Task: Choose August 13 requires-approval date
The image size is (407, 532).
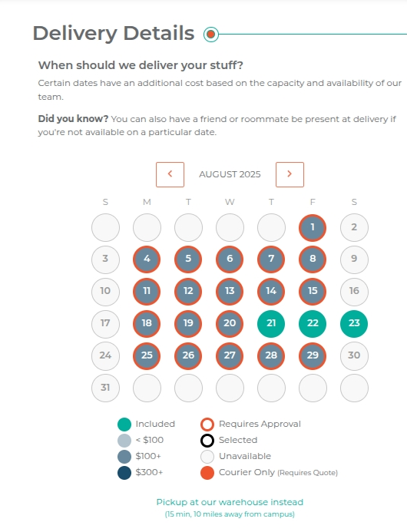Action: (x=230, y=291)
